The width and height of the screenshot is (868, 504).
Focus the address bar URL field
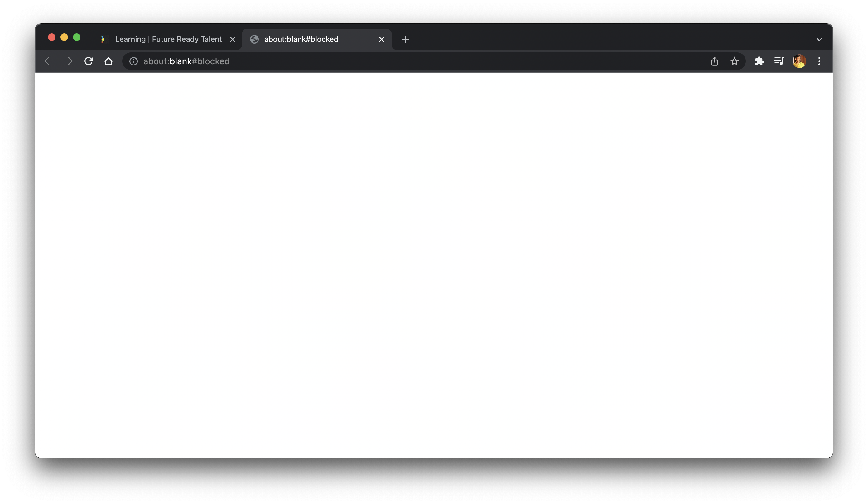413,61
